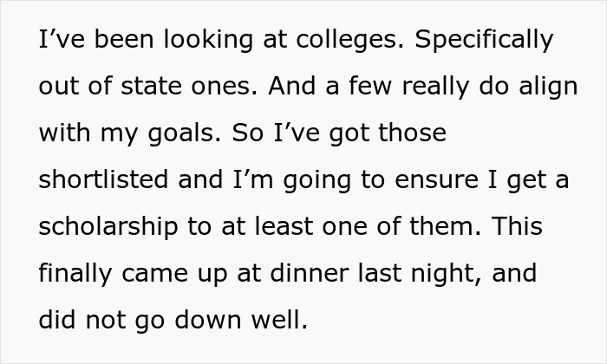
Task: Click the word 'those'
Action: pos(412,133)
